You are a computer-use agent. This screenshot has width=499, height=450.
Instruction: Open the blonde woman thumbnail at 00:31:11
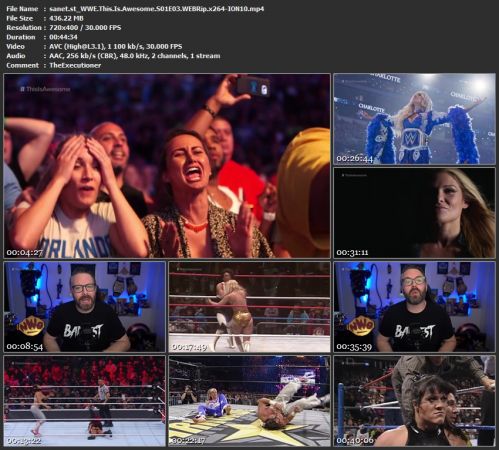(x=415, y=213)
